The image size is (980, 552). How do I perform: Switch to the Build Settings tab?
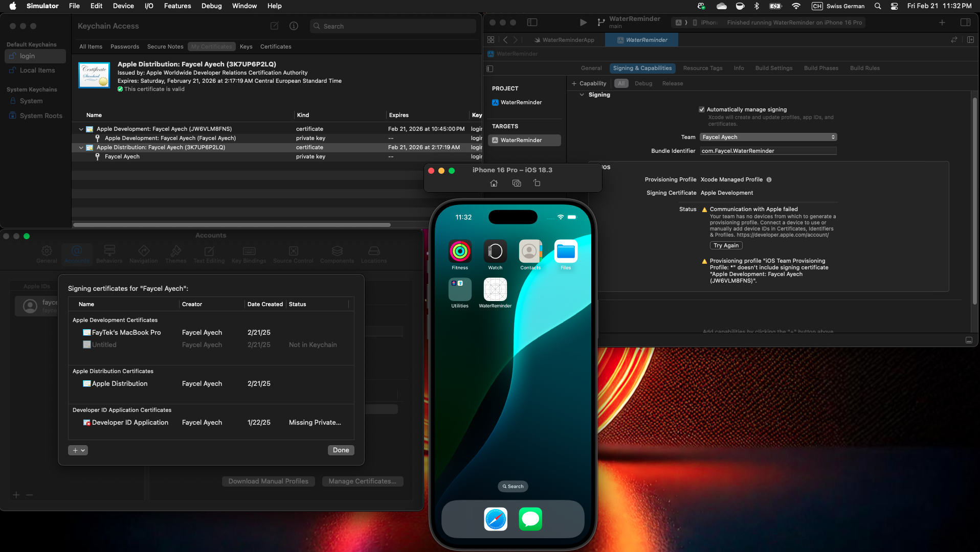(773, 68)
